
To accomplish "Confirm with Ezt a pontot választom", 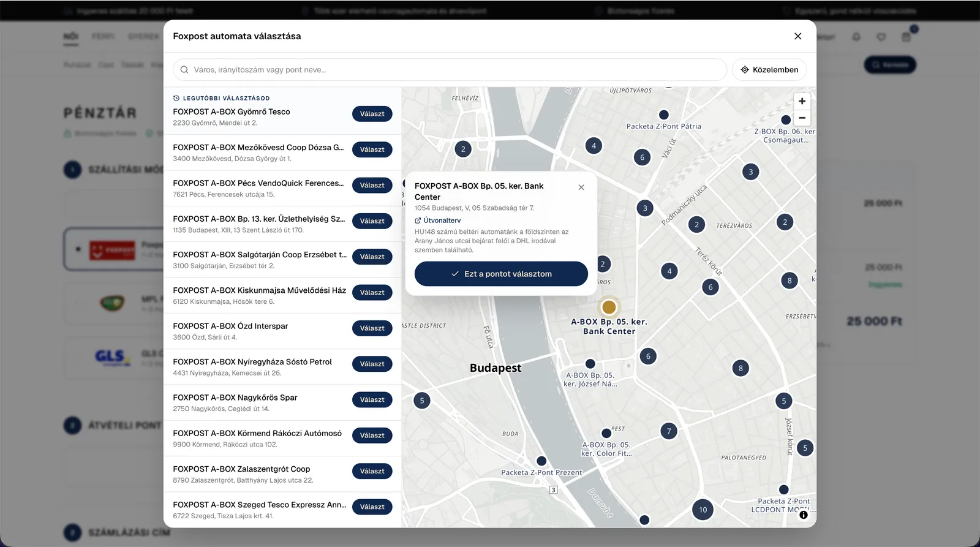I will tap(501, 274).
